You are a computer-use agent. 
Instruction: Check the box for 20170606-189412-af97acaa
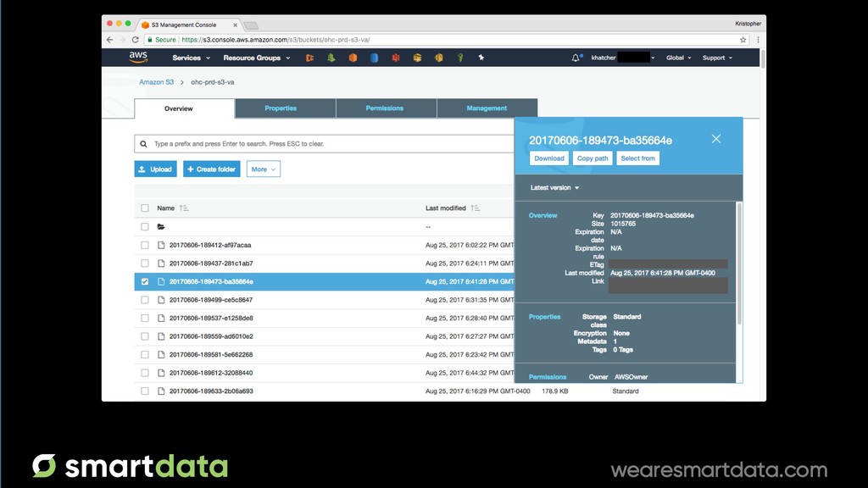[x=145, y=245]
